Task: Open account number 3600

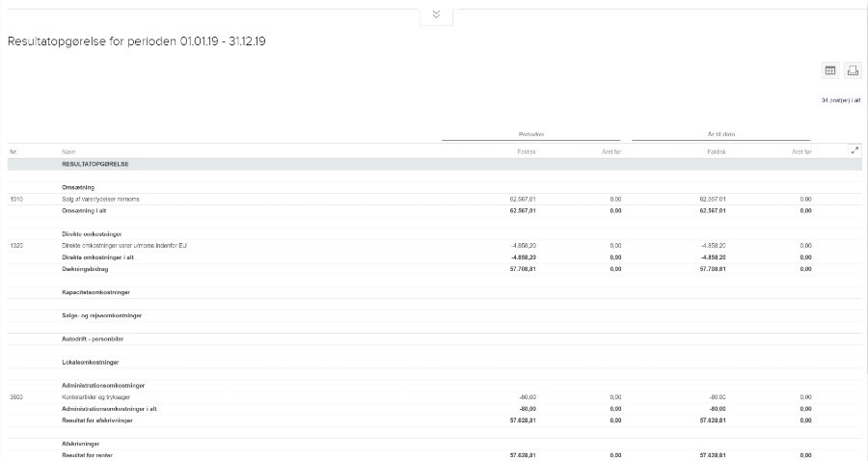Action: [16, 397]
